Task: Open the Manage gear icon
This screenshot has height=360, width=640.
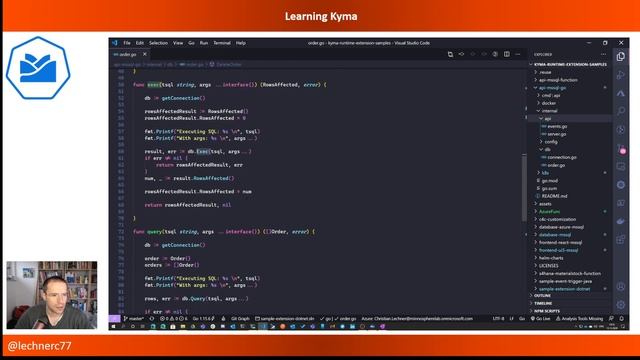Action: click(x=621, y=304)
